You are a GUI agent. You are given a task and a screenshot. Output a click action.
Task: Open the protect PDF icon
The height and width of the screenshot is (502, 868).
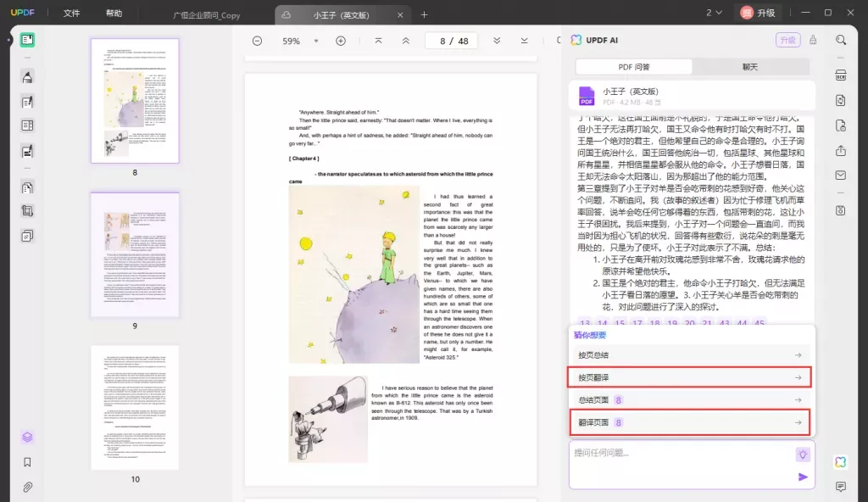tap(840, 126)
